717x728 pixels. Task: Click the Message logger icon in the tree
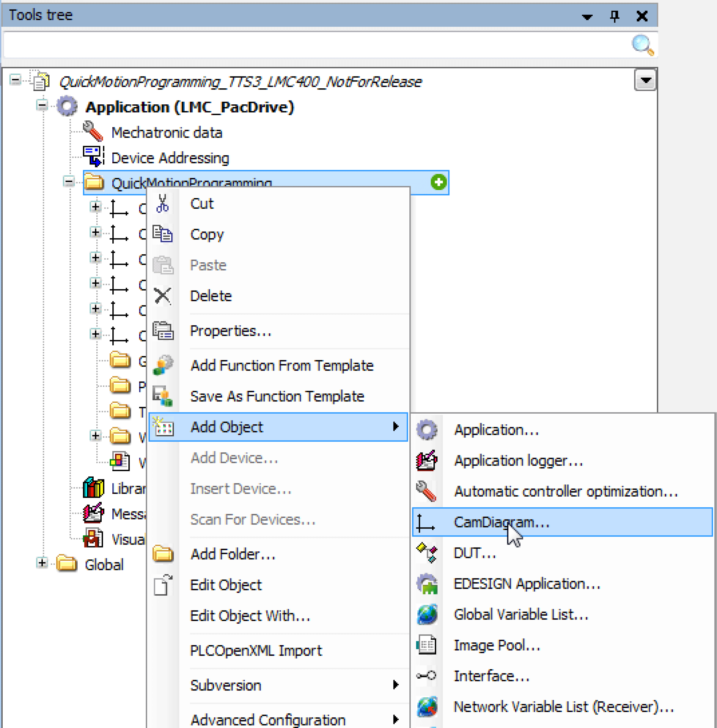93,513
